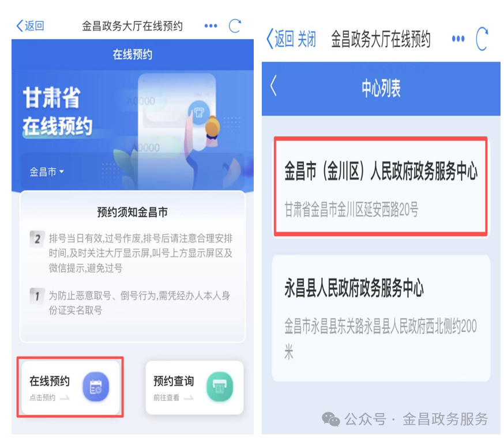Click the left screen's refresh icon
Image resolution: width=504 pixels, height=439 pixels.
coord(235,26)
